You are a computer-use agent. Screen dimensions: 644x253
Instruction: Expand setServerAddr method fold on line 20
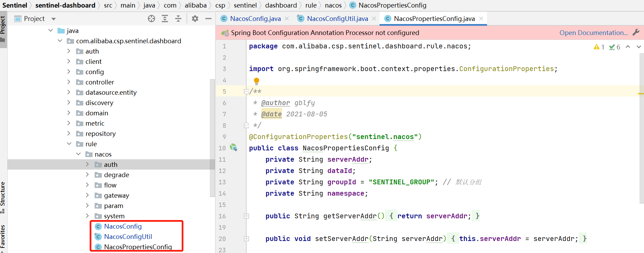point(246,239)
